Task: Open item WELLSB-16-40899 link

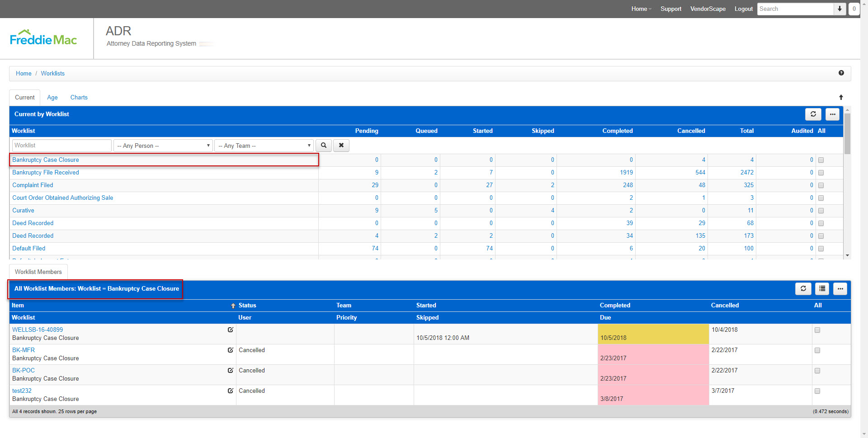Action: [38, 330]
